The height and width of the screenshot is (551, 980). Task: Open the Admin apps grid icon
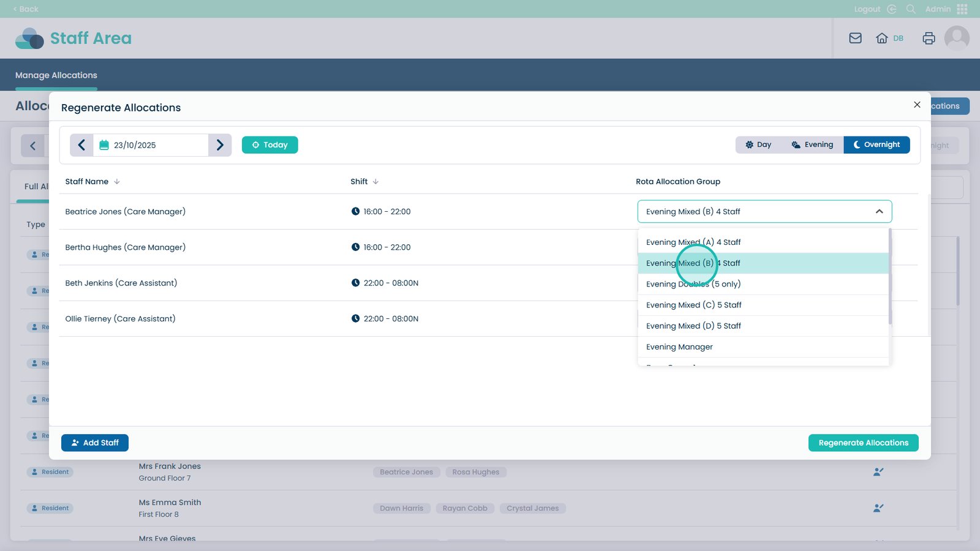[962, 9]
